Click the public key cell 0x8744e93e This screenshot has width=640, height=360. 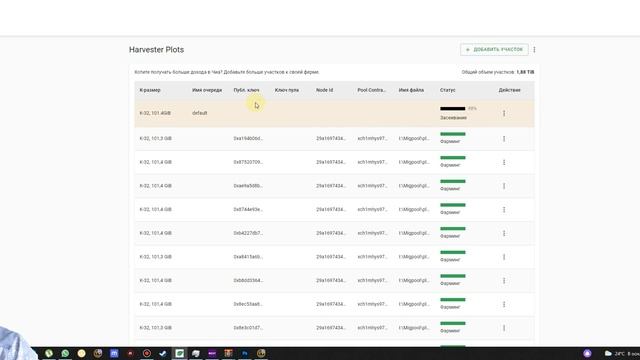248,210
